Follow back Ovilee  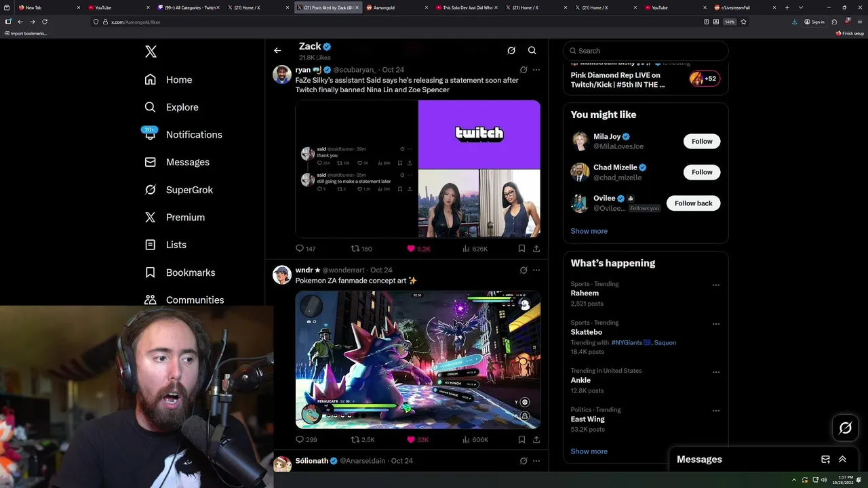point(693,203)
